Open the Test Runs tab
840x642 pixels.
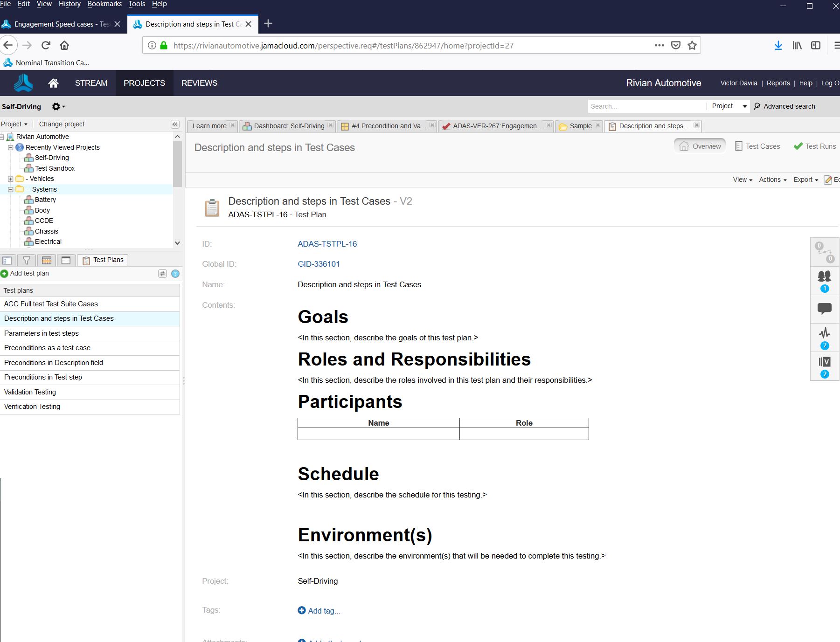(x=815, y=146)
